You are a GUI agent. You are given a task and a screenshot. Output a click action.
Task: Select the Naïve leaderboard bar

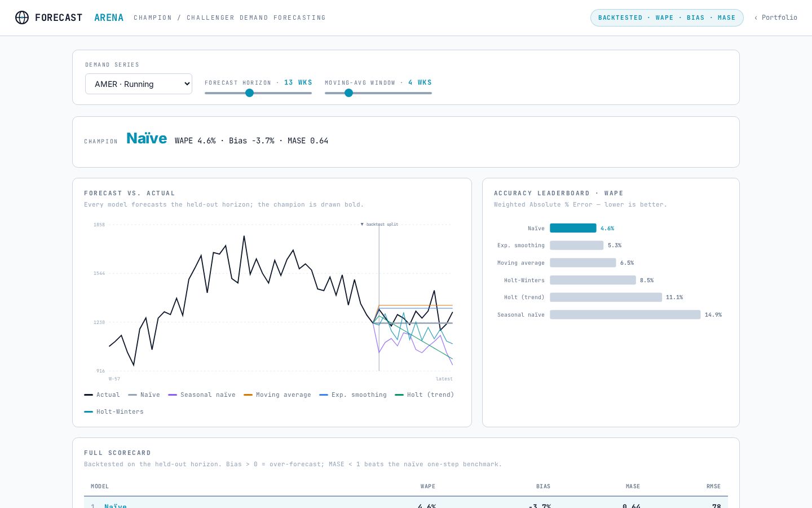coord(573,228)
